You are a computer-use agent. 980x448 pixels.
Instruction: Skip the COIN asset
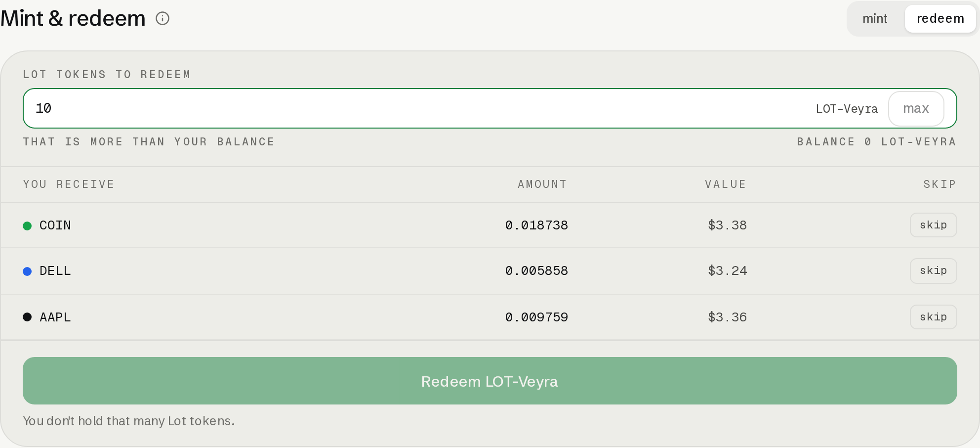934,225
